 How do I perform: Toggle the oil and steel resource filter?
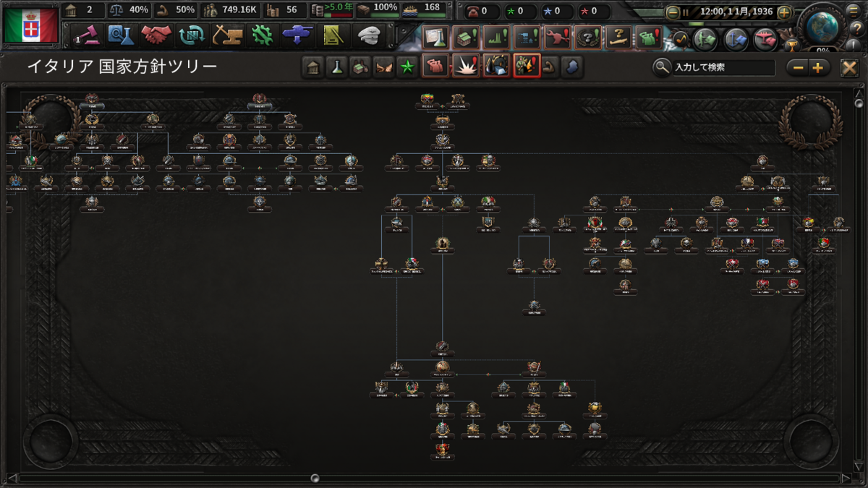tap(495, 66)
